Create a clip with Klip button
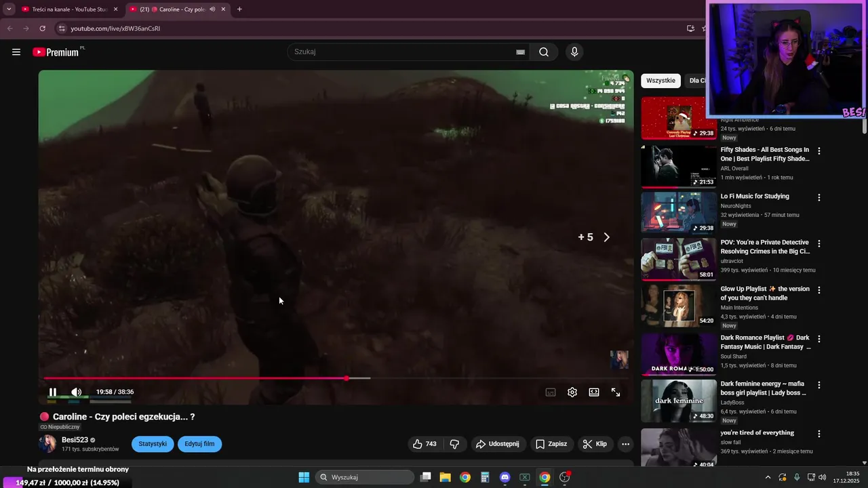The width and height of the screenshot is (868, 488). (595, 444)
